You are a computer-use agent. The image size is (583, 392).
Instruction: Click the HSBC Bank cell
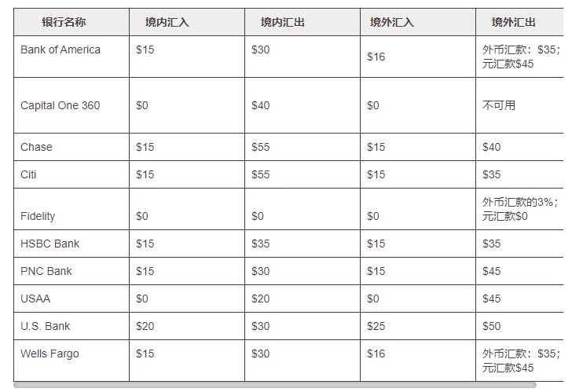click(x=71, y=244)
